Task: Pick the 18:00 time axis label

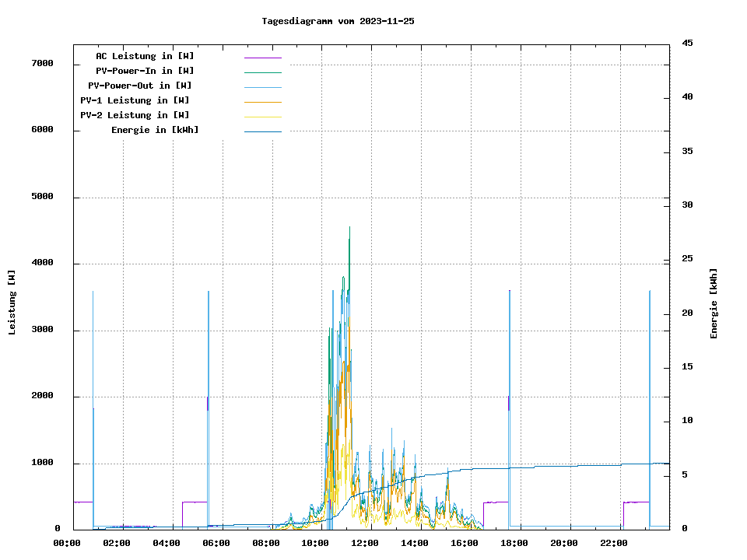Action: pos(514,543)
